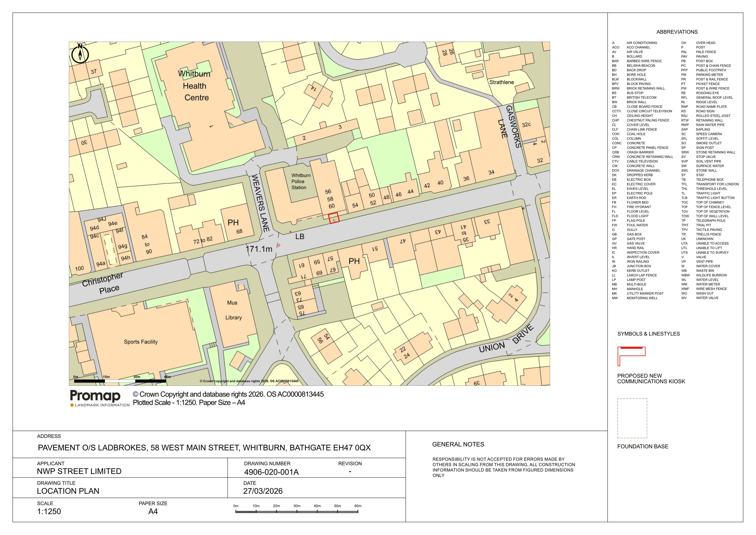Click abbreviation "TRANSPORT FOR LONDON"
Image resolution: width=756 pixels, height=535 pixels.
coord(717,184)
